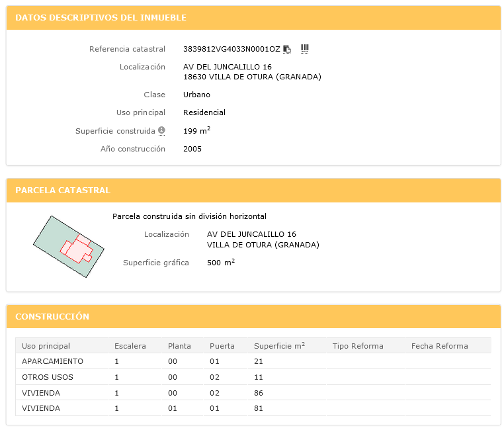504x430 pixels.
Task: Open the Superficie construida info icon
Action: click(x=161, y=130)
